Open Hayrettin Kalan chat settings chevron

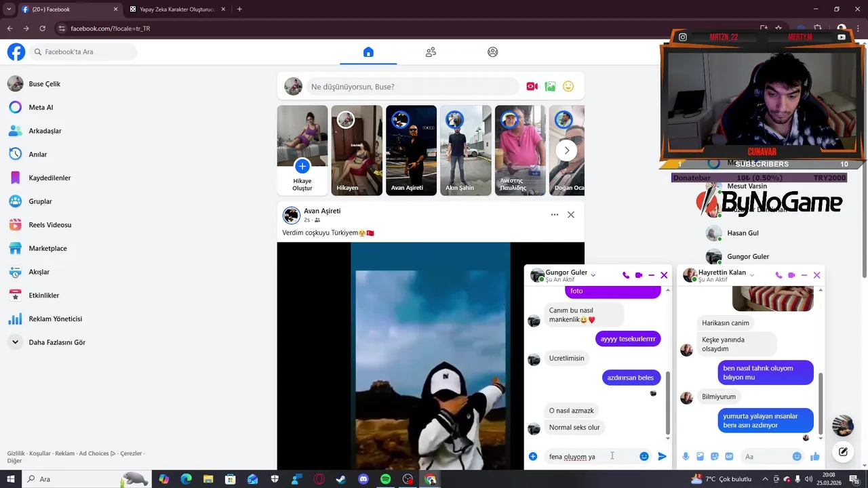point(752,275)
